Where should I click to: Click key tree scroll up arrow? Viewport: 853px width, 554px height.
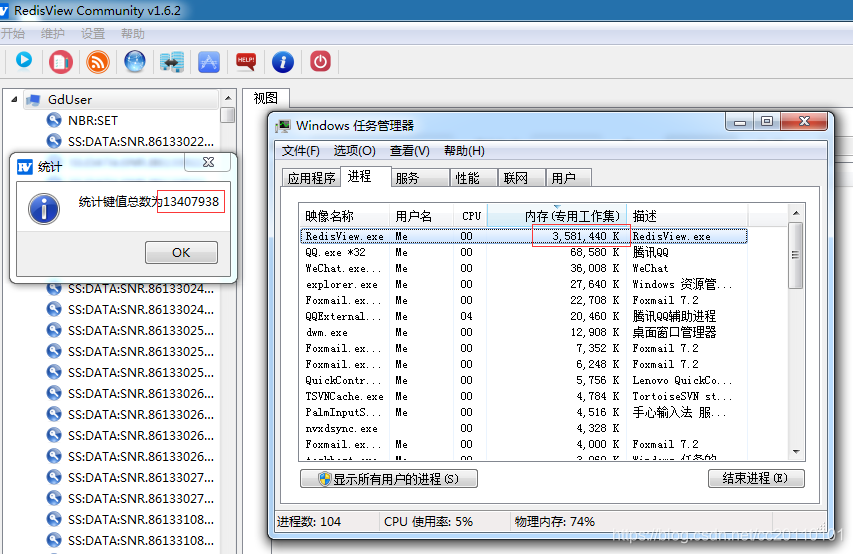(228, 98)
